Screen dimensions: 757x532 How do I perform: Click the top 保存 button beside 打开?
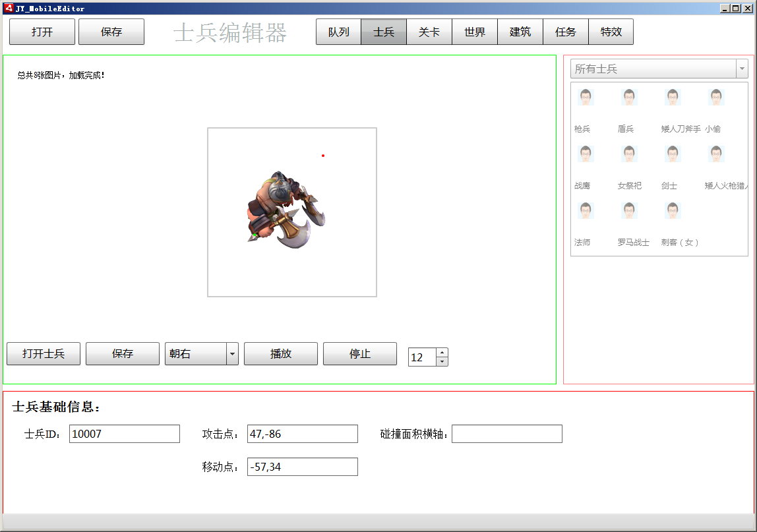point(111,32)
